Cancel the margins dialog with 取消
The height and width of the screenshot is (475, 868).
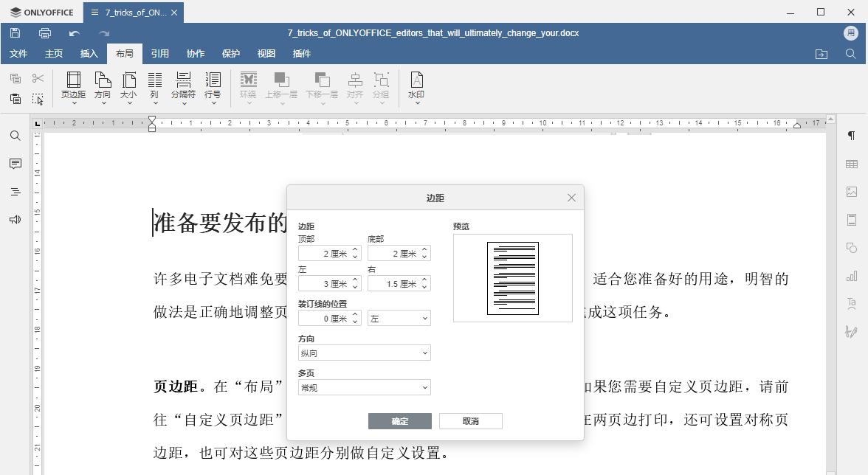(x=470, y=420)
